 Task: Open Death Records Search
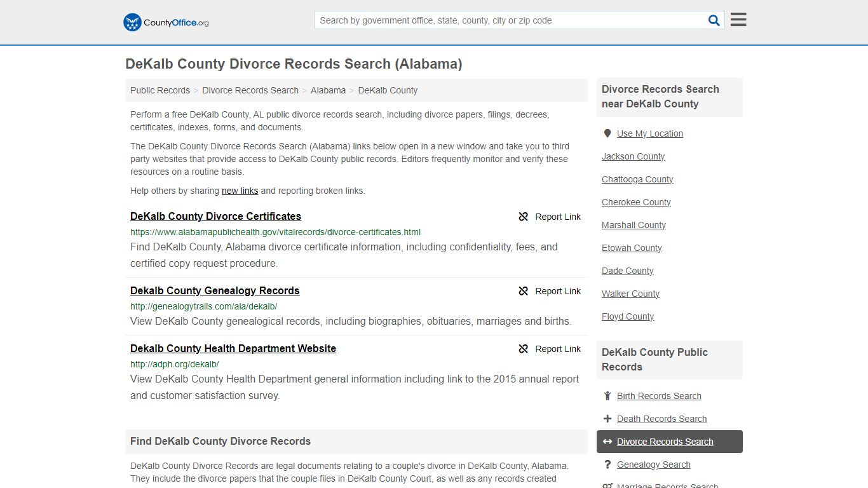661,419
